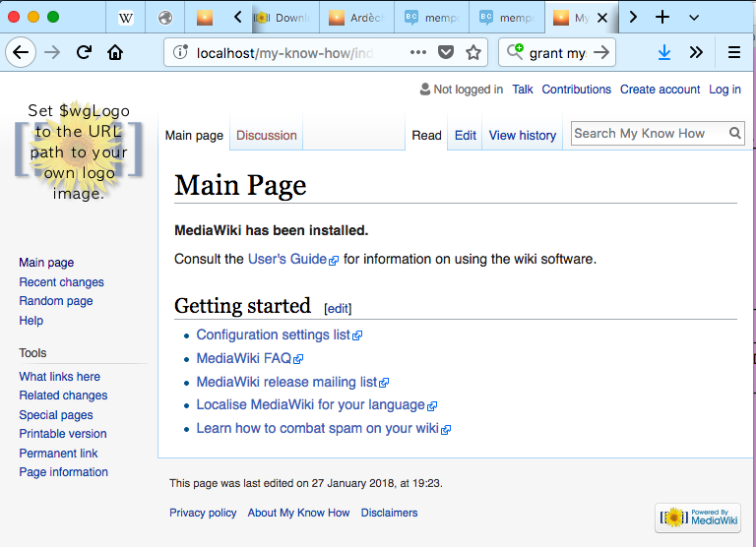Focus the browser search box
The width and height of the screenshot is (756, 547).
[557, 52]
